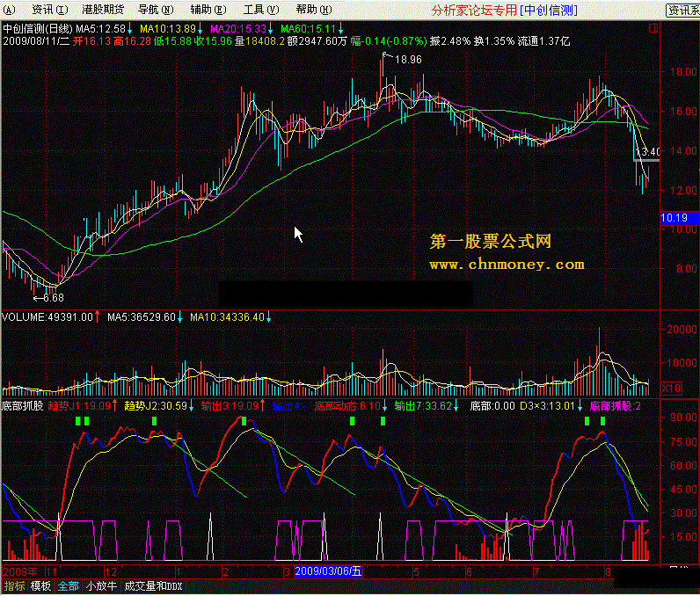Image resolution: width=700 pixels, height=596 pixels.
Task: Switch to the 模板 tab
Action: 40,585
